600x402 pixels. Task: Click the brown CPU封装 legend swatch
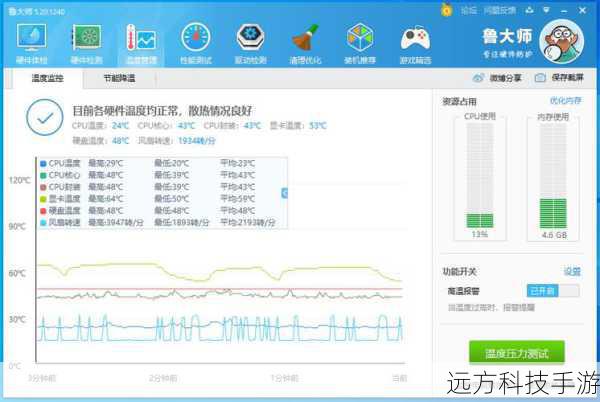click(43, 187)
